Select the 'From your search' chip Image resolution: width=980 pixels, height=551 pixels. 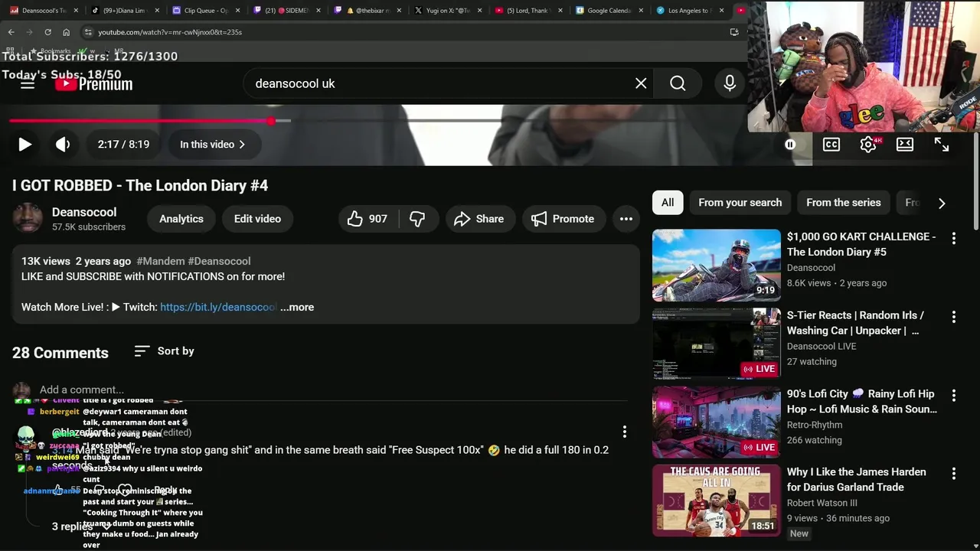740,203
